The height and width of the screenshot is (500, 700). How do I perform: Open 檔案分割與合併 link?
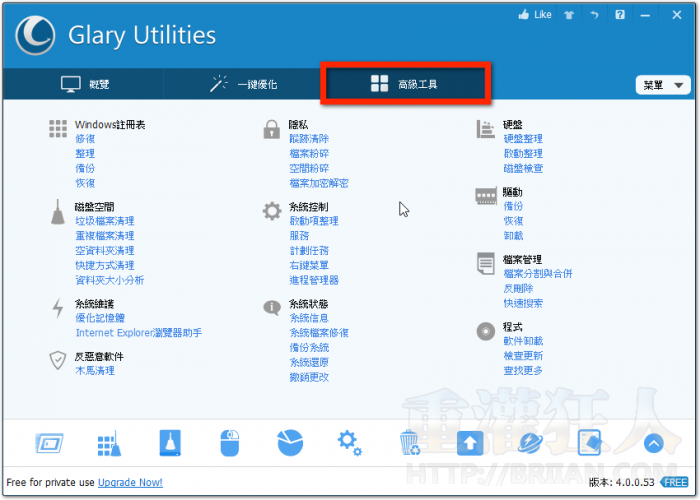click(538, 274)
